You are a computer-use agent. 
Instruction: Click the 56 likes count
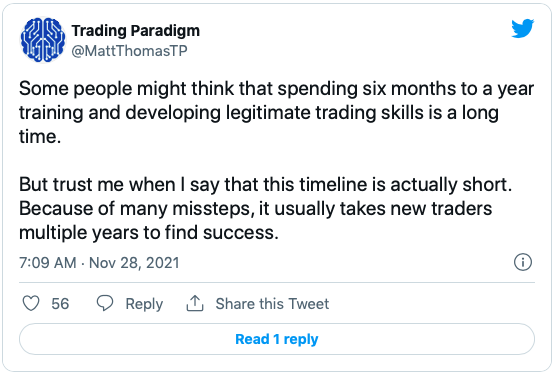click(x=60, y=303)
